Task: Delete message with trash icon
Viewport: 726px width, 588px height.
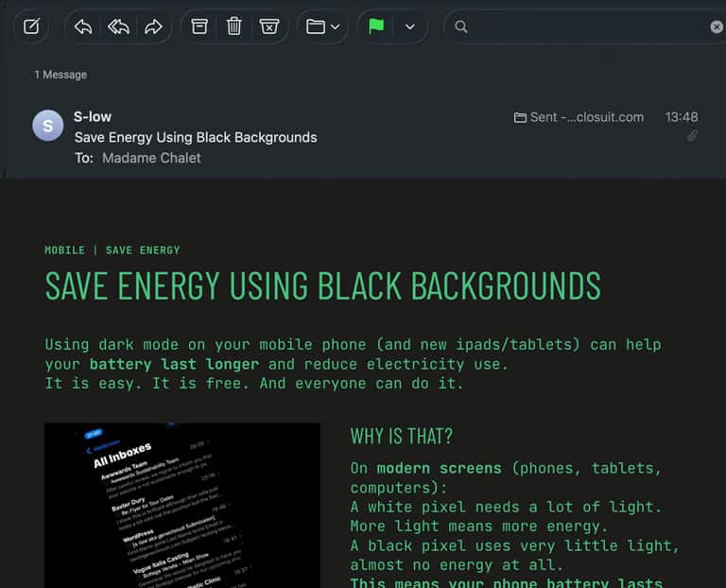Action: click(234, 26)
